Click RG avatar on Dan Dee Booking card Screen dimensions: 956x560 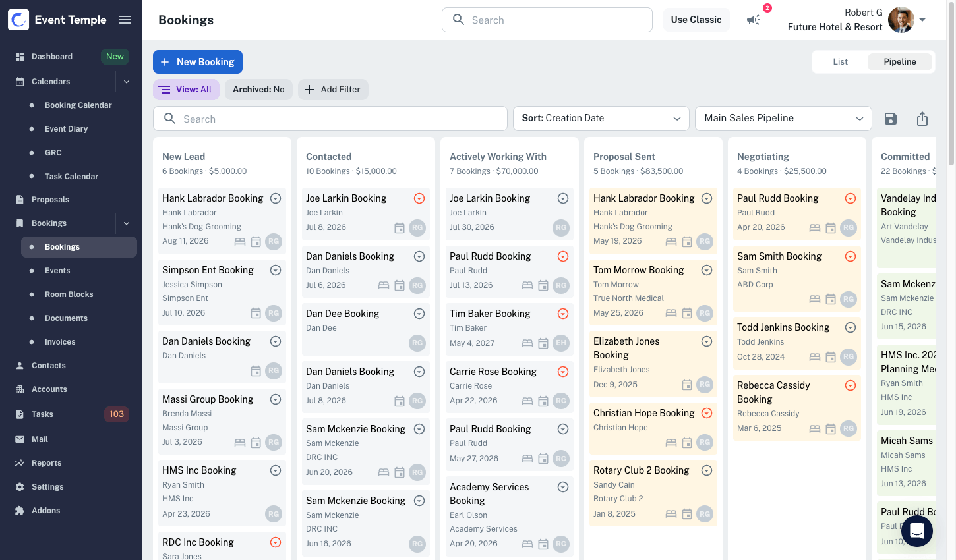pos(417,343)
